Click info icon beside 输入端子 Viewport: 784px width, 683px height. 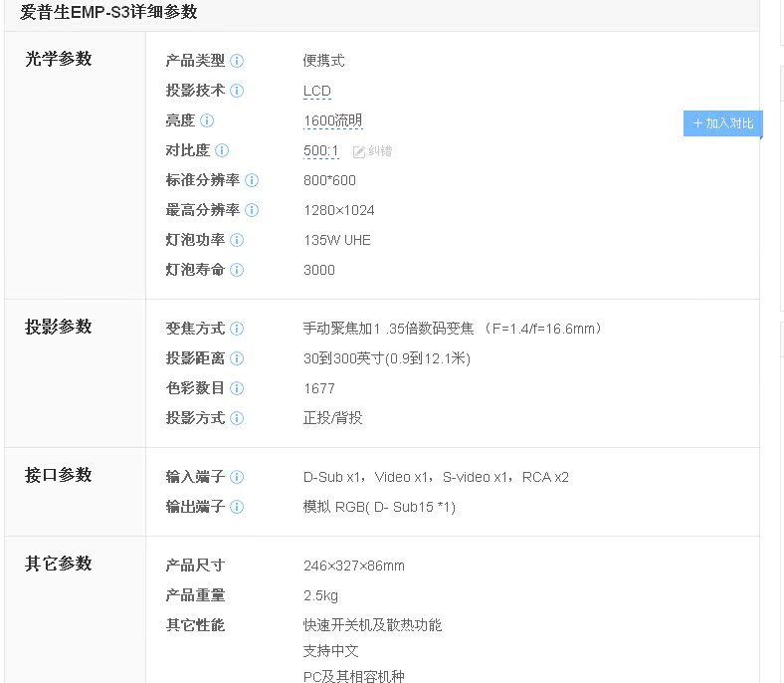(x=237, y=477)
